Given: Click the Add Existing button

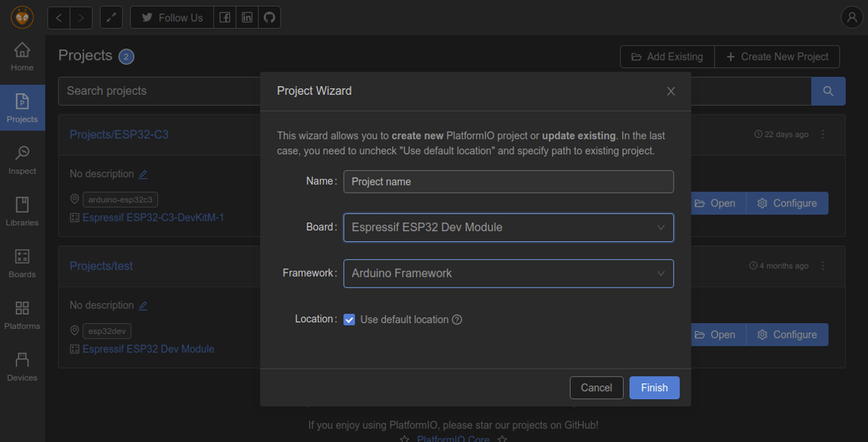Looking at the screenshot, I should click(x=667, y=57).
